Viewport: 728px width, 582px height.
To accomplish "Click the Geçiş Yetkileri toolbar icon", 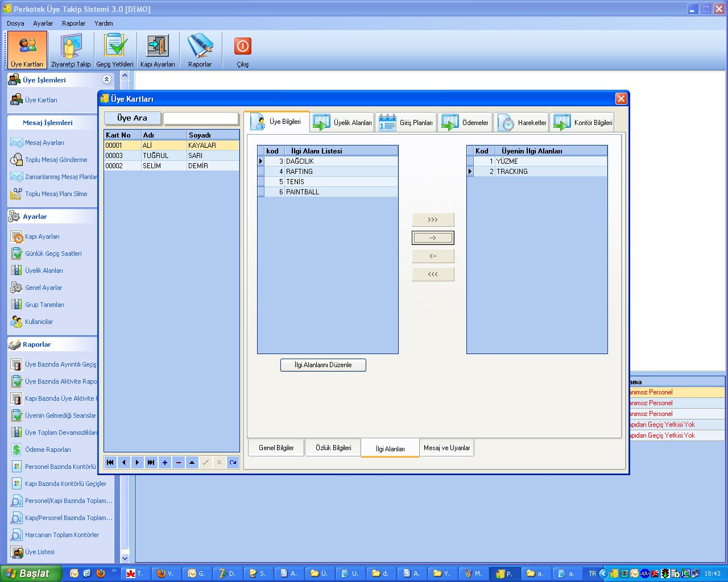I will point(115,51).
